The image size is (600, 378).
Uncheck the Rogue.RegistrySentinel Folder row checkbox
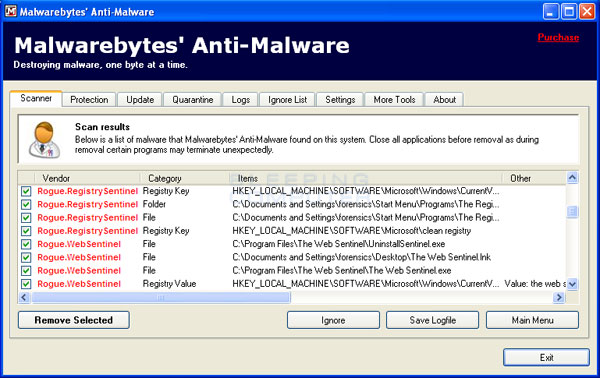(x=26, y=204)
